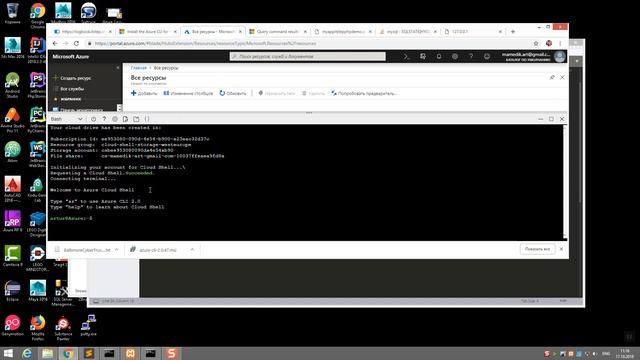This screenshot has height=360, width=640.
Task: Switch to Query command results tab
Action: coord(278,31)
